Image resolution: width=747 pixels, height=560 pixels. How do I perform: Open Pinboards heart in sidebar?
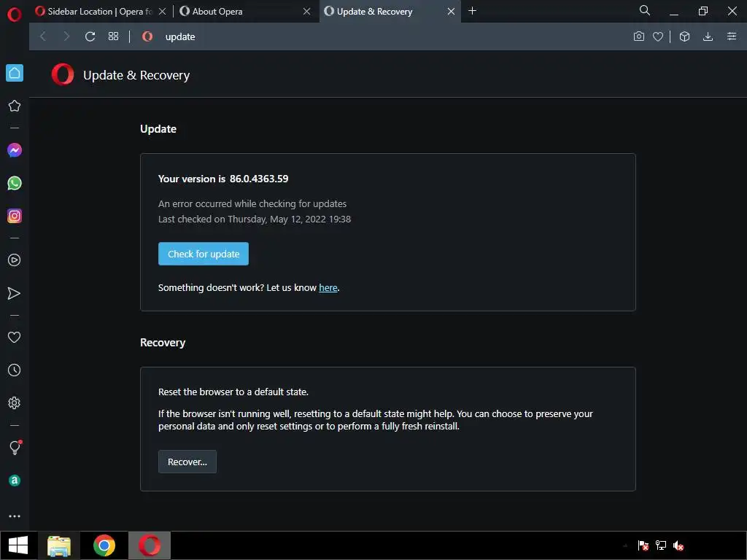tap(15, 337)
